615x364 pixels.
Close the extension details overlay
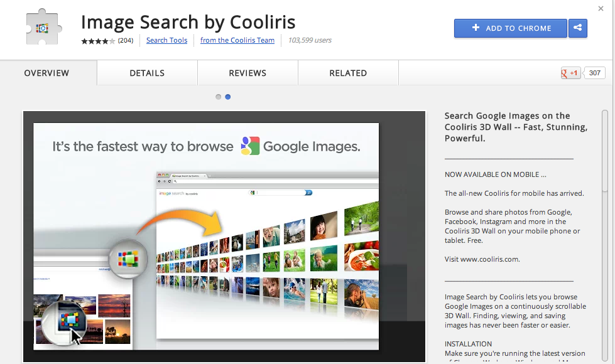601,8
